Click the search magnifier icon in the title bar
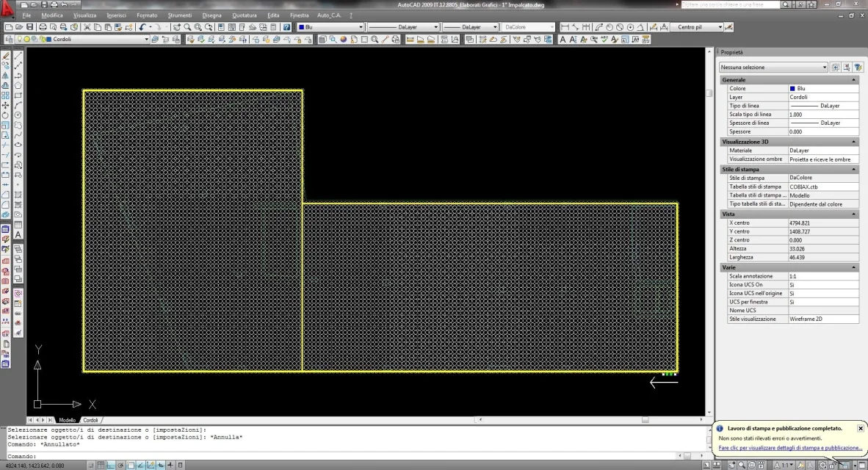This screenshot has width=868, height=470. pos(786,4)
